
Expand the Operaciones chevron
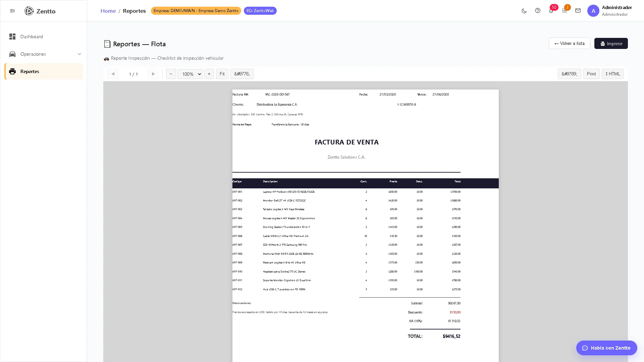[79, 54]
